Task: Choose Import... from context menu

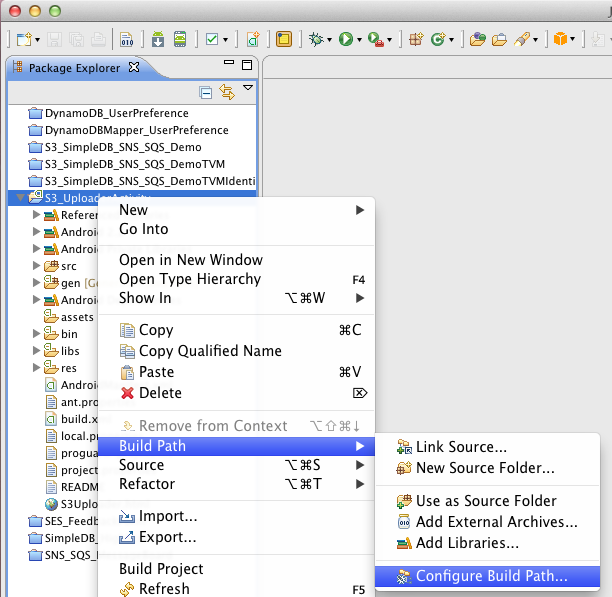Action: pos(236,516)
